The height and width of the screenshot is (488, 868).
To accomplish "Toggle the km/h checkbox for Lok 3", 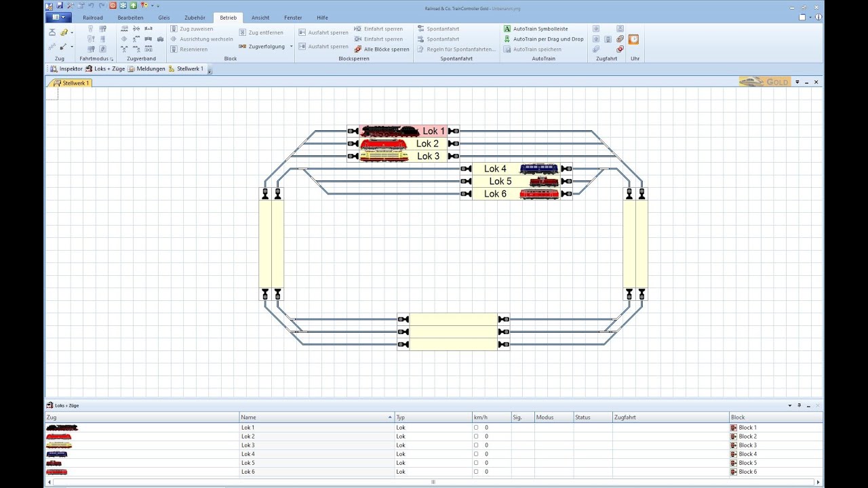I will pos(476,445).
